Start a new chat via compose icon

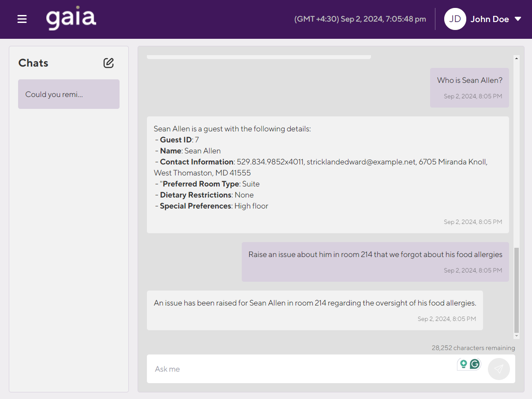(109, 63)
